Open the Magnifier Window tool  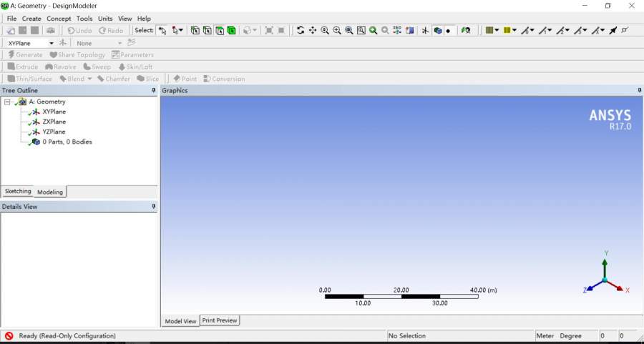361,30
